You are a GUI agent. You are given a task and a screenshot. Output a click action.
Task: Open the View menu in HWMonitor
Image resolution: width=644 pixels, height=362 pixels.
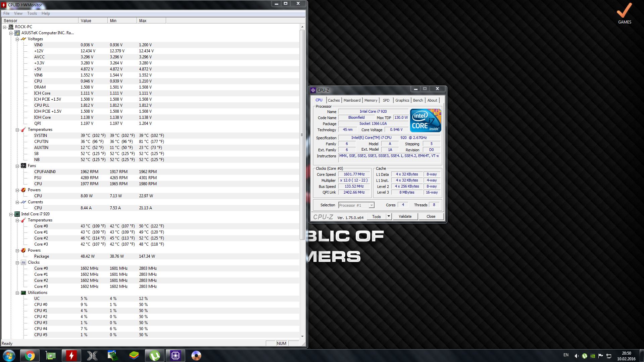[x=18, y=13]
